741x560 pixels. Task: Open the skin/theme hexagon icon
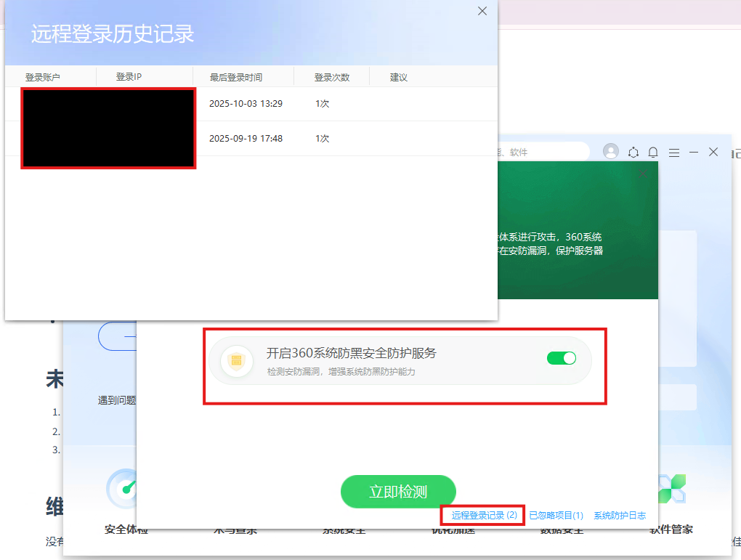633,152
